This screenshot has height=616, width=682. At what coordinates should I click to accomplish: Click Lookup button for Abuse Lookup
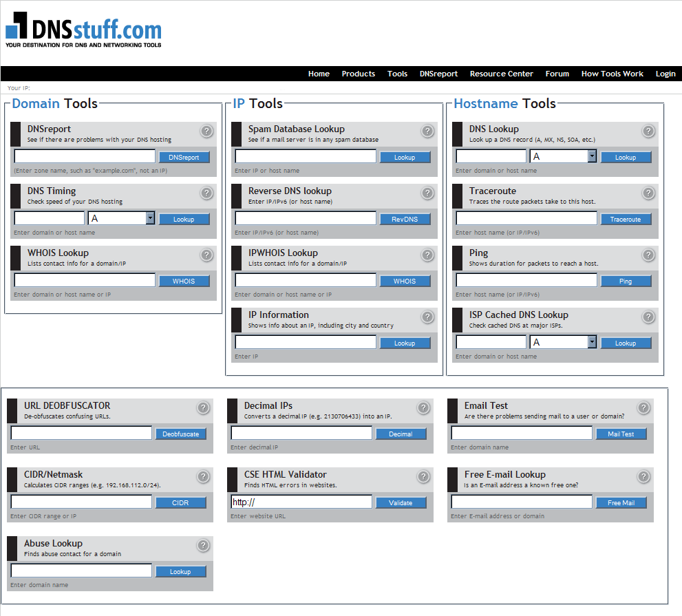click(180, 572)
